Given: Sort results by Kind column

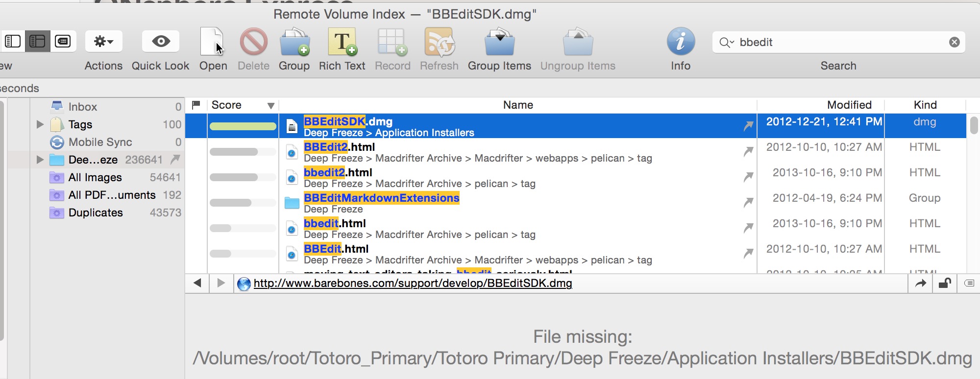Looking at the screenshot, I should (x=925, y=105).
